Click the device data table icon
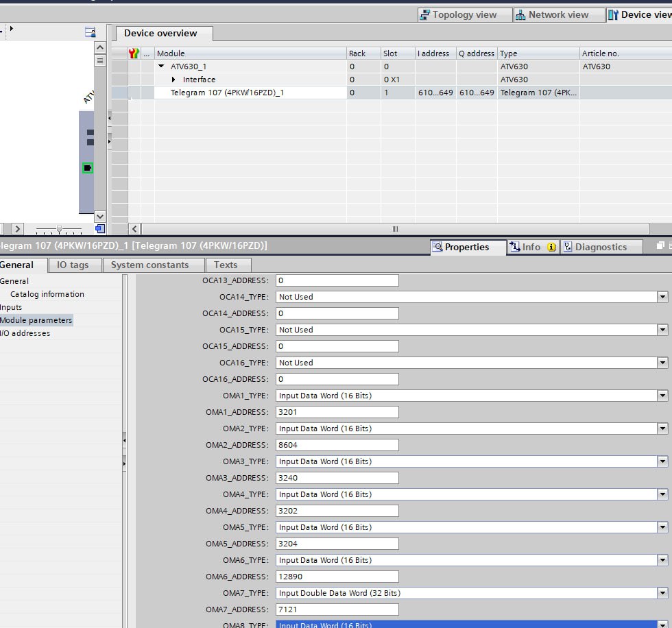 coord(90,32)
